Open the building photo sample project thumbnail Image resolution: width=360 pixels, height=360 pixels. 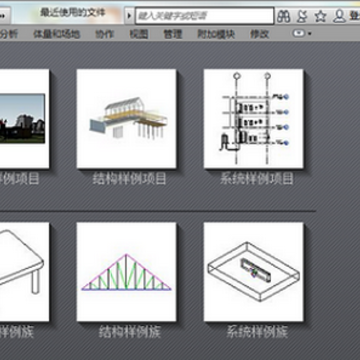point(25,119)
